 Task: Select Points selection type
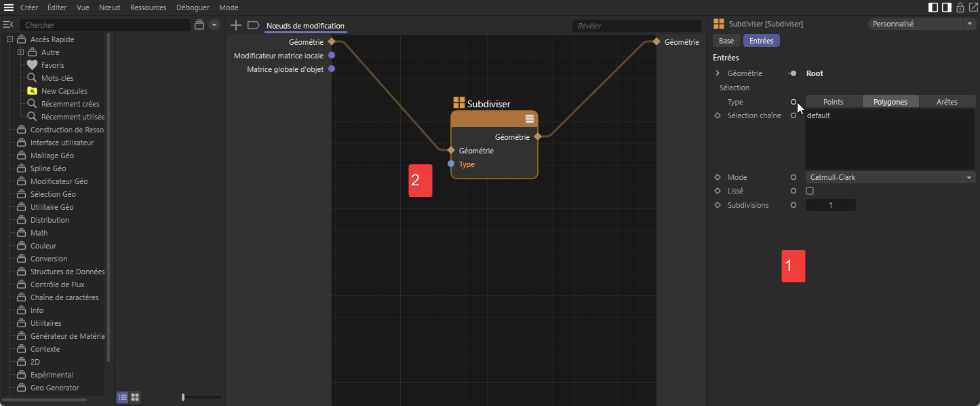pyautogui.click(x=833, y=102)
